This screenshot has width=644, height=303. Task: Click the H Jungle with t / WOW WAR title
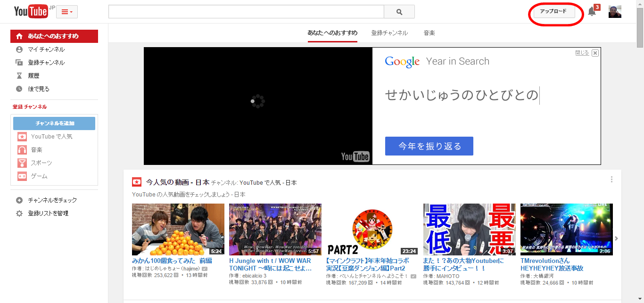tap(271, 264)
